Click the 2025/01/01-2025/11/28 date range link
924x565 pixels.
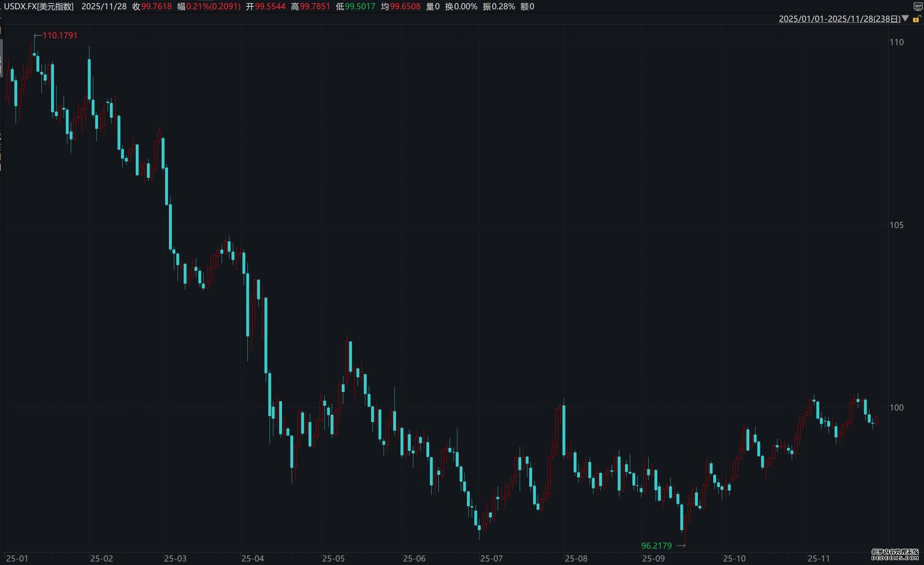click(839, 19)
